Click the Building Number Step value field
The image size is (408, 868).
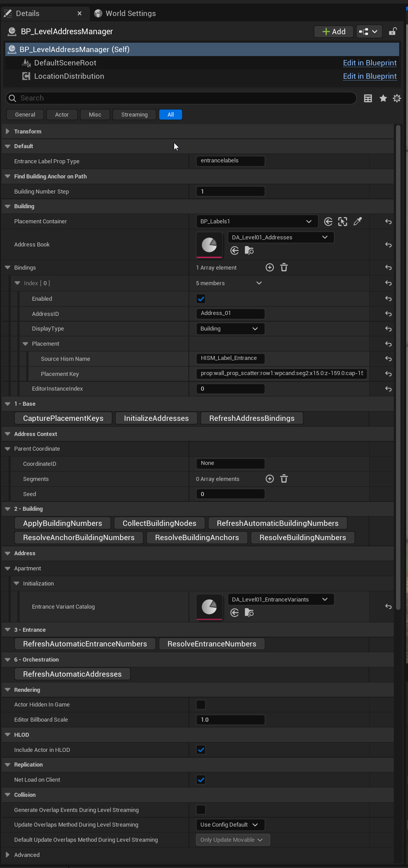tap(230, 191)
